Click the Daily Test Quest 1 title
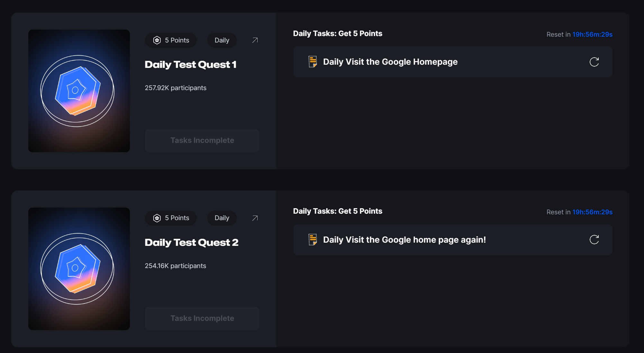The height and width of the screenshot is (353, 644). 191,65
